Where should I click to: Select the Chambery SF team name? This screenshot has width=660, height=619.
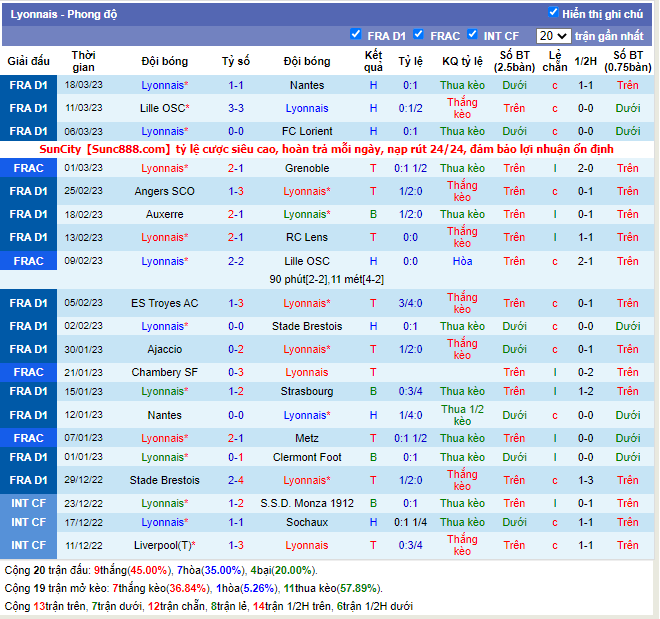(164, 372)
